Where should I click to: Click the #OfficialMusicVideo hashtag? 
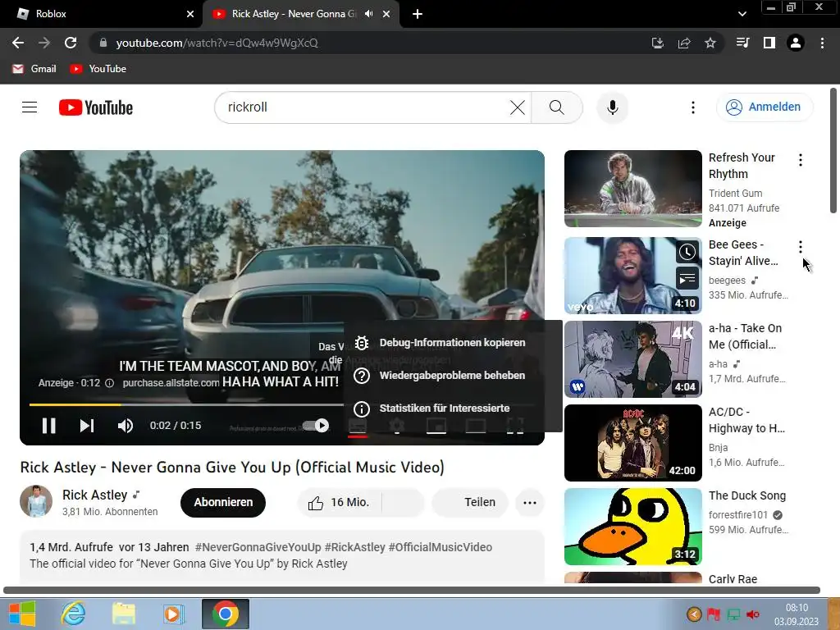[x=441, y=547]
